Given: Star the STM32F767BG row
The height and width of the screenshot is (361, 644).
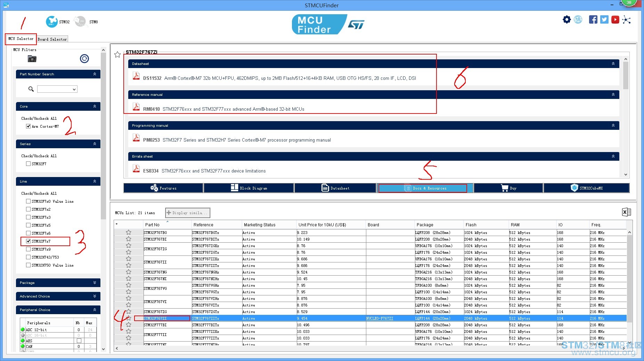Looking at the screenshot, I should point(129,232).
